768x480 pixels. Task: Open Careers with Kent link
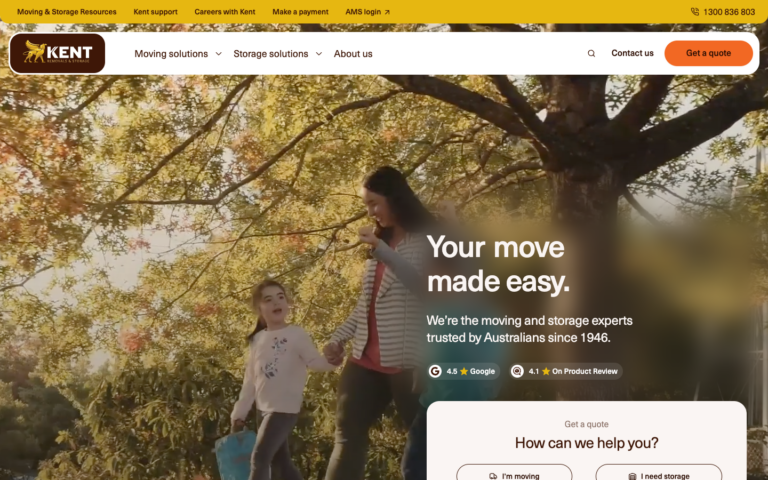(225, 12)
